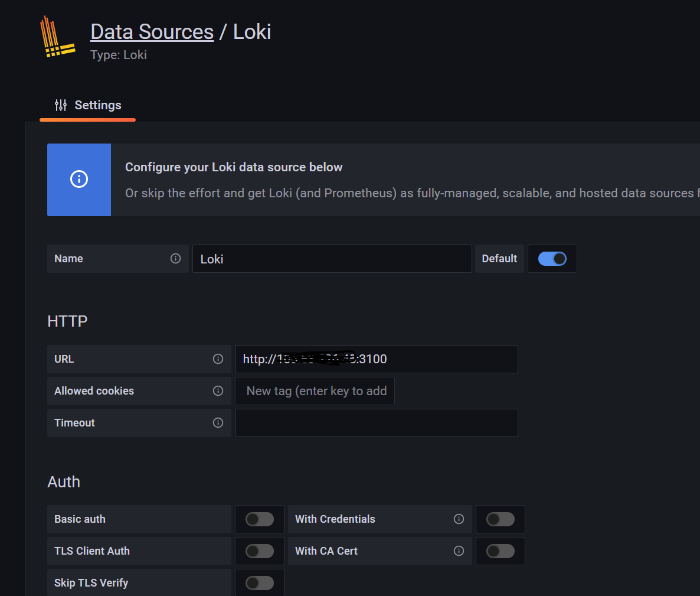Open the Settings tab
Viewport: 700px width, 596px height.
[88, 106]
